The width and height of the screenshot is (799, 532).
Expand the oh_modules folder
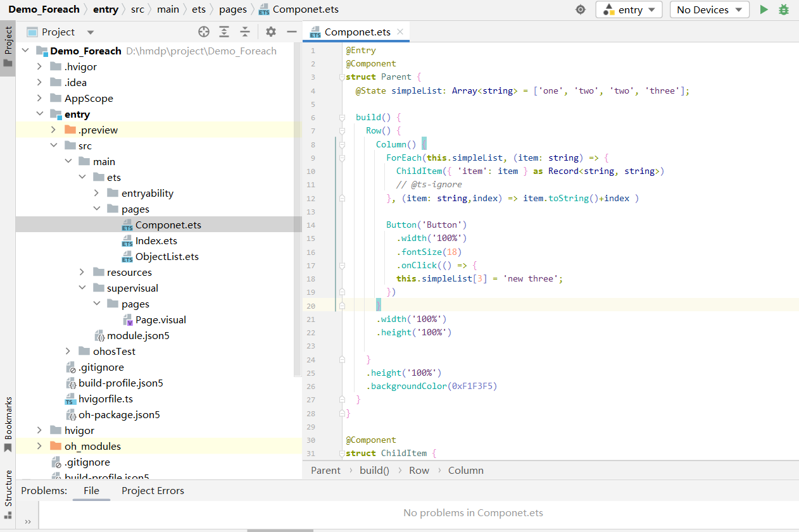pos(39,446)
